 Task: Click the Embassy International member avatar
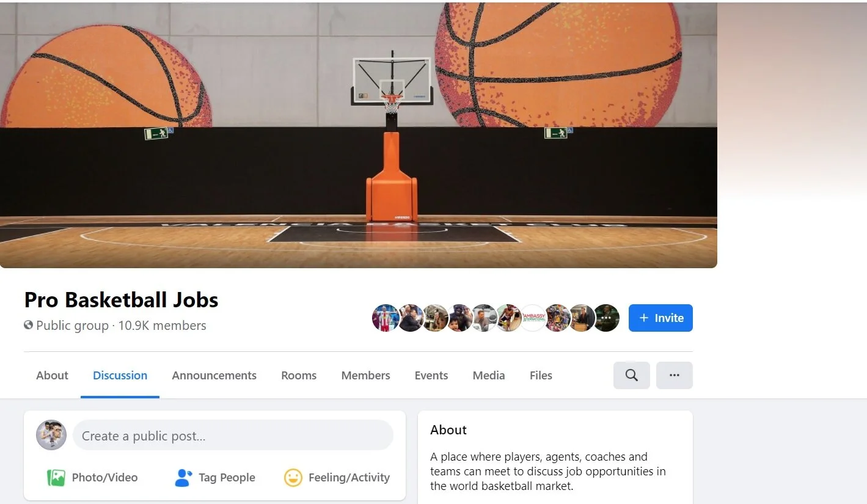point(533,318)
